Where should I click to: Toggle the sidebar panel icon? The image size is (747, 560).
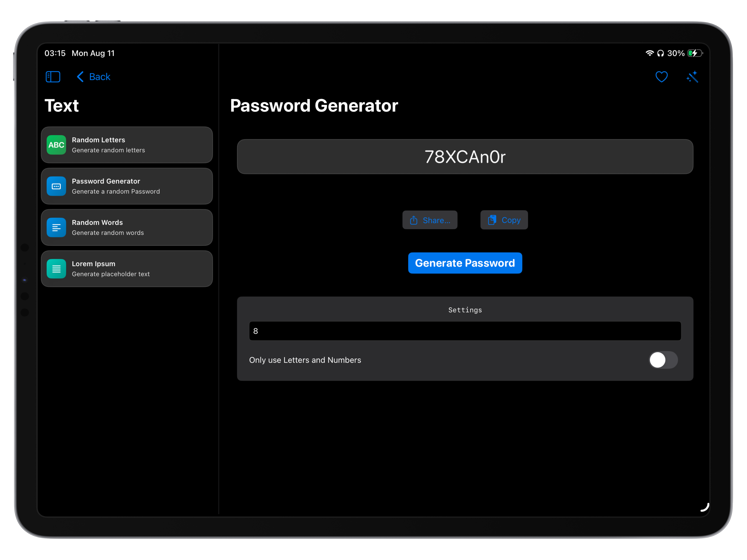(x=53, y=77)
